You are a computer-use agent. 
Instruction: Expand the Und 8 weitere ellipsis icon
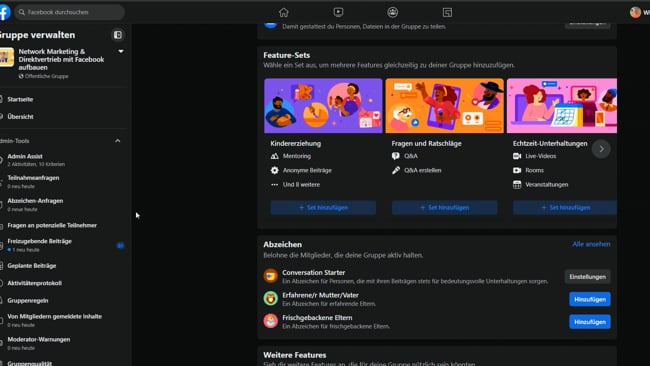pyautogui.click(x=274, y=184)
